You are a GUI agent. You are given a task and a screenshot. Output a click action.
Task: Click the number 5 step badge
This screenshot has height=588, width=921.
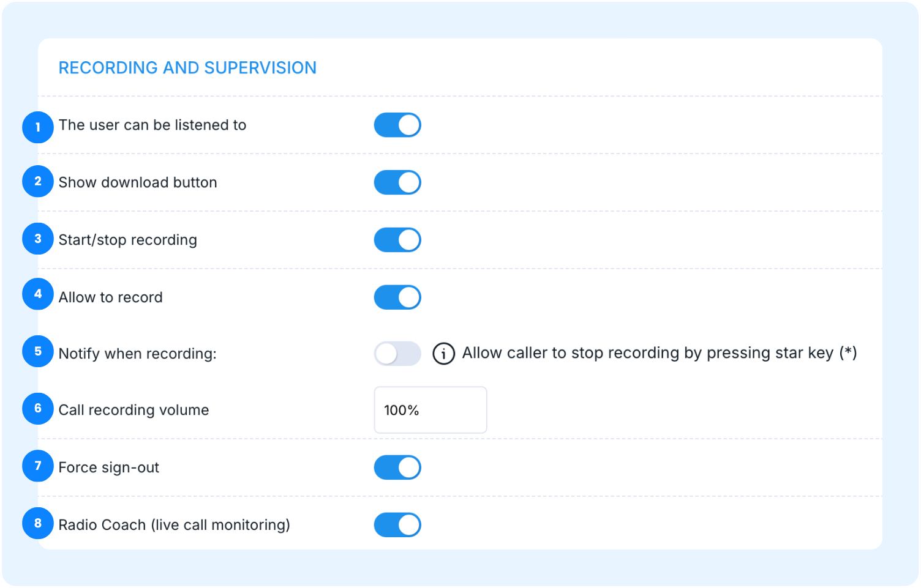(38, 352)
